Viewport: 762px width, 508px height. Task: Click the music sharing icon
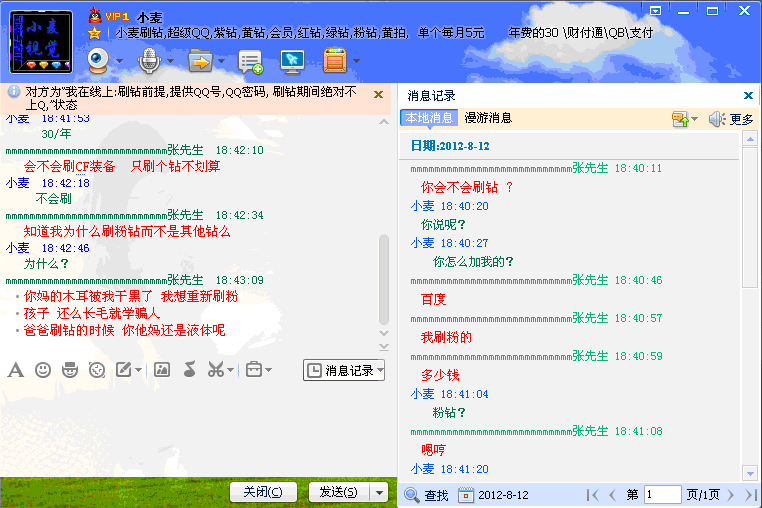[x=190, y=370]
